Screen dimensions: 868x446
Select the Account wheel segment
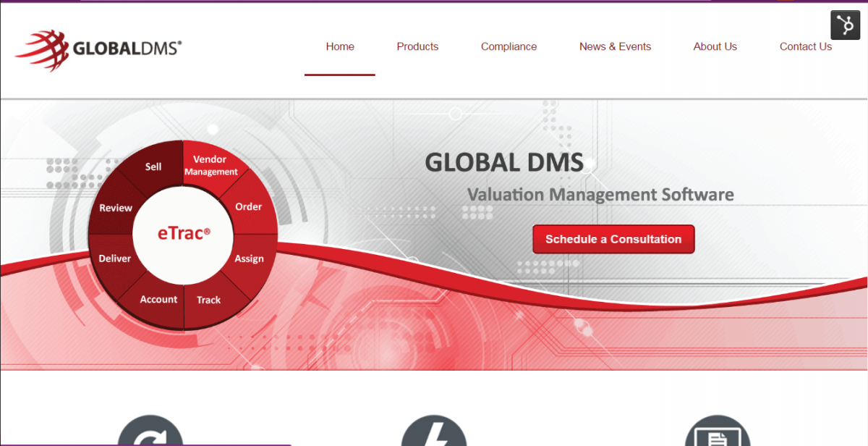[158, 299]
